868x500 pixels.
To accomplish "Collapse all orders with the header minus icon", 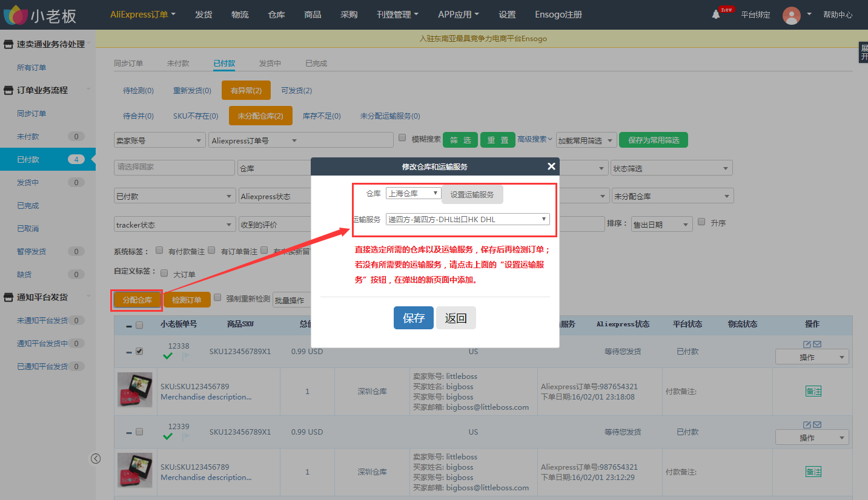I will (x=129, y=326).
